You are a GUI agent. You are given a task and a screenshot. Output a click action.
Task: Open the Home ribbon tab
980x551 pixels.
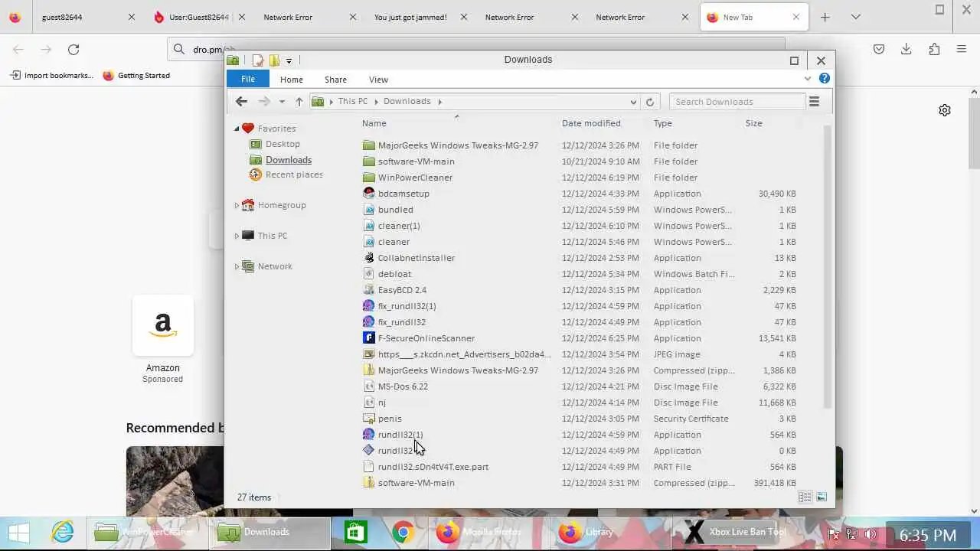(x=292, y=80)
